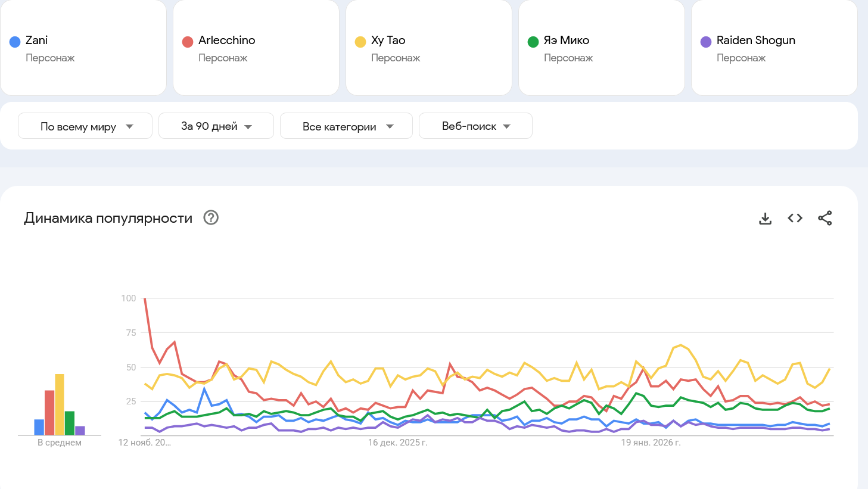Click the red peak at 100 on chart
This screenshot has width=868, height=489.
[145, 298]
